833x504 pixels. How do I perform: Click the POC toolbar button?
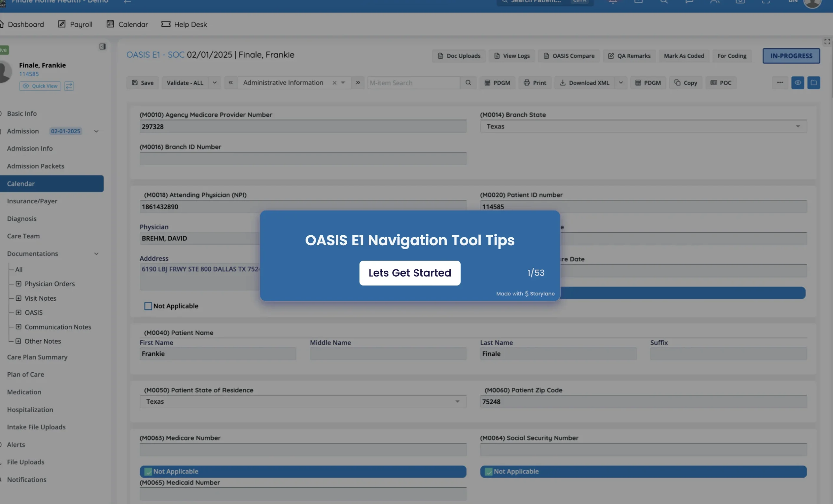(x=721, y=82)
